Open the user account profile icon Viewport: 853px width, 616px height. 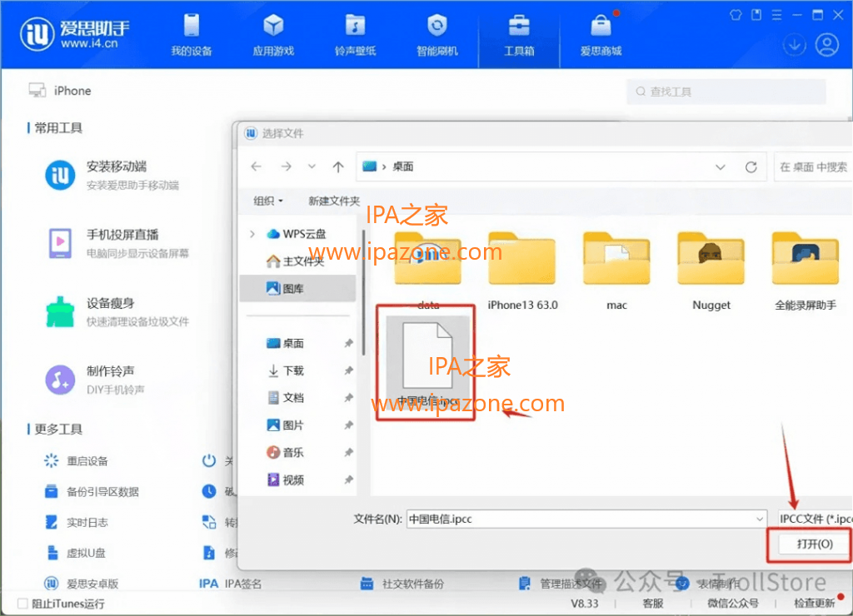click(x=827, y=45)
